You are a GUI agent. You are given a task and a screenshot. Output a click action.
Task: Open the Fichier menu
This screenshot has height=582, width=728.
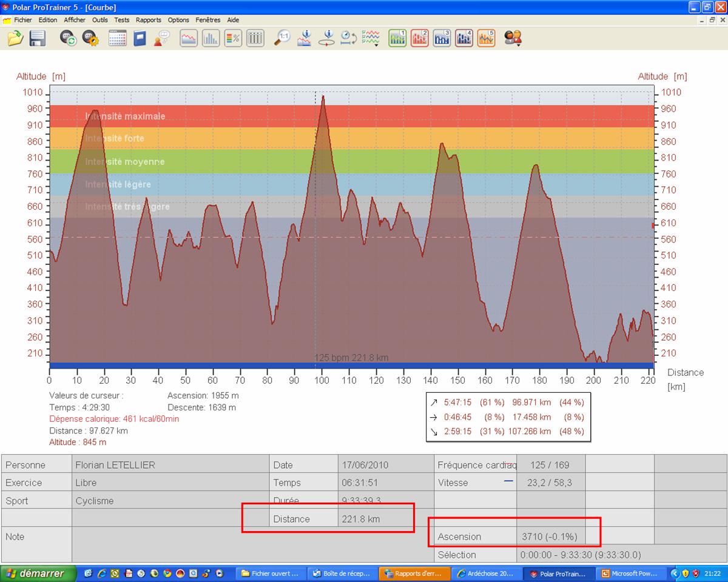click(23, 20)
